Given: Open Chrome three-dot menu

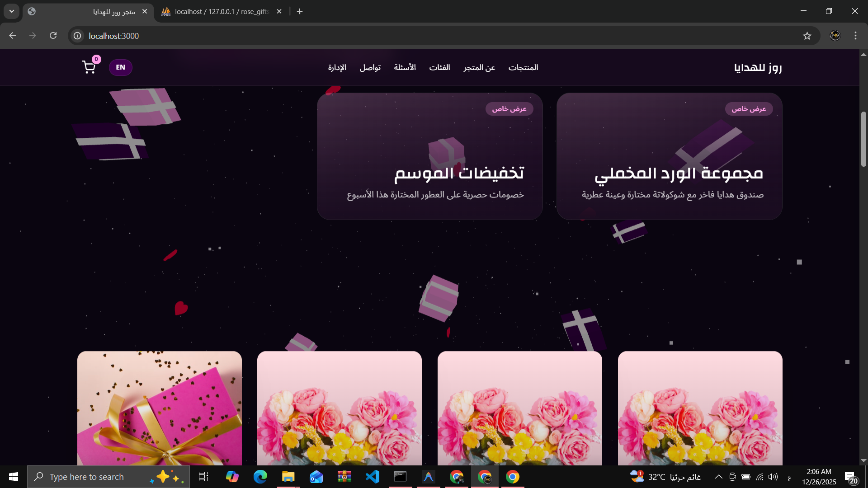Looking at the screenshot, I should [855, 36].
